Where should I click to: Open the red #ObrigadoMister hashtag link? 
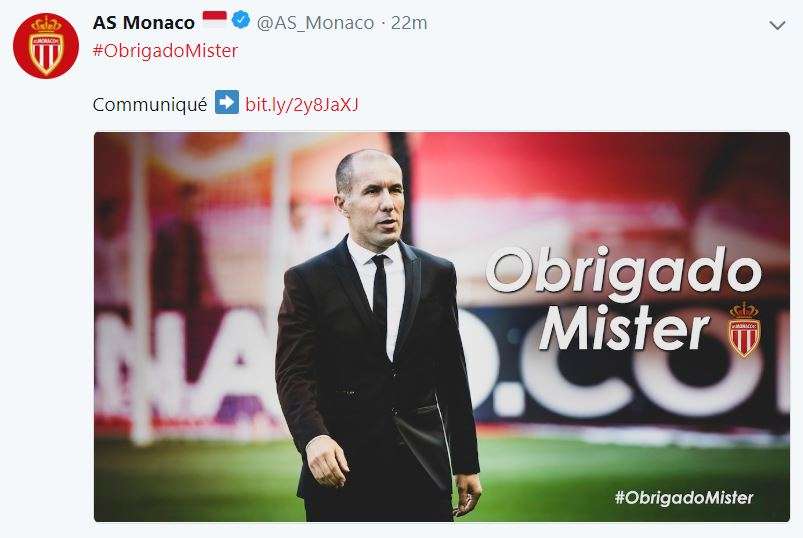[165, 51]
